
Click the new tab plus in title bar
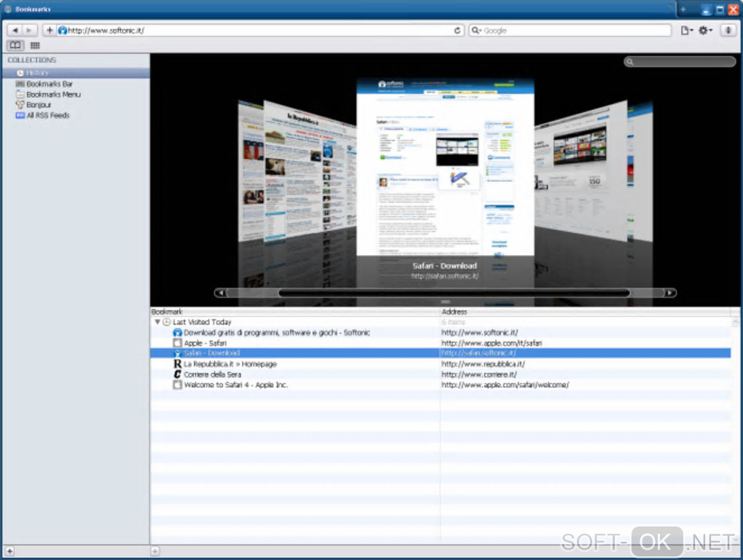click(683, 9)
